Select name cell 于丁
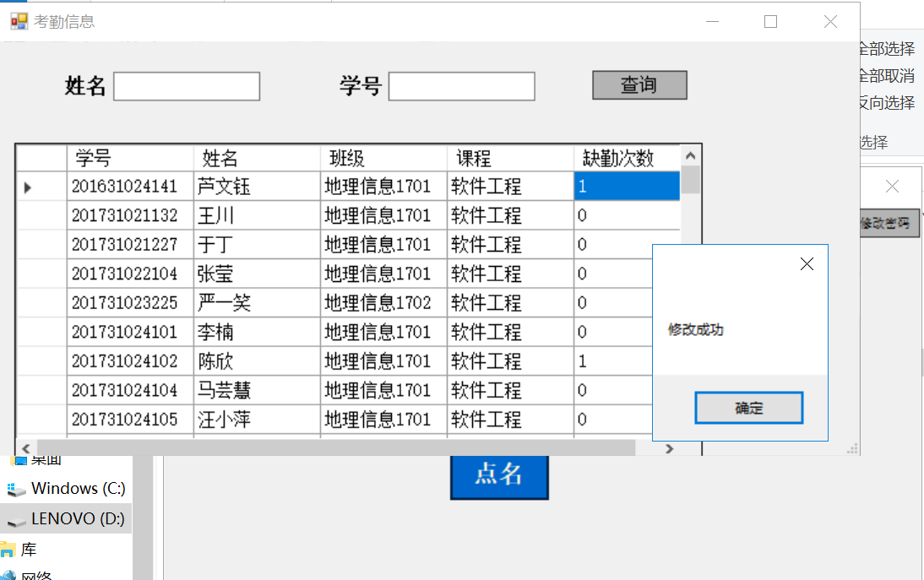 (257, 244)
